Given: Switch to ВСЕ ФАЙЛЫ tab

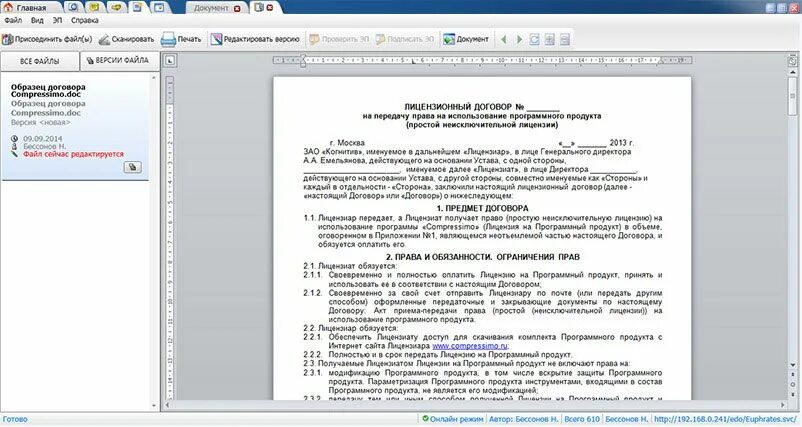Looking at the screenshot, I should (39, 61).
